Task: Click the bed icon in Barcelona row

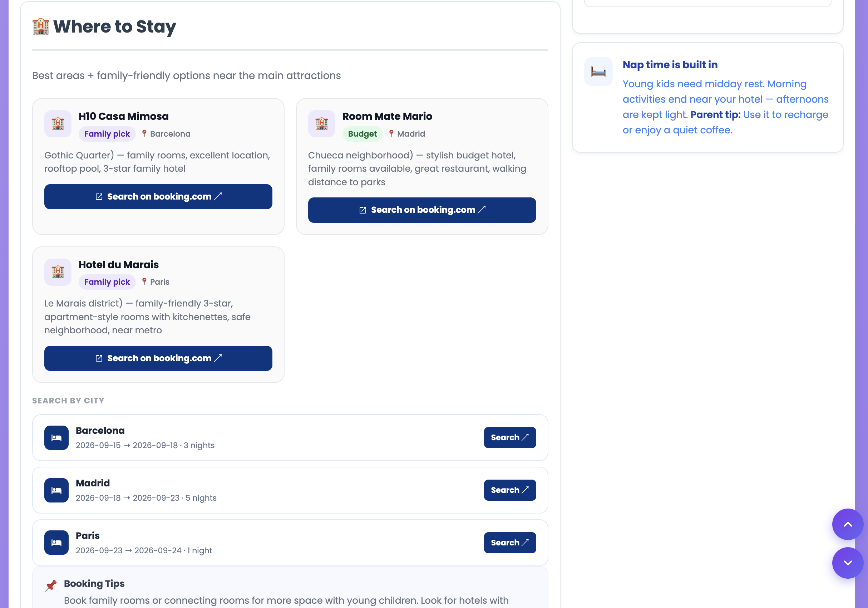Action: coord(56,437)
